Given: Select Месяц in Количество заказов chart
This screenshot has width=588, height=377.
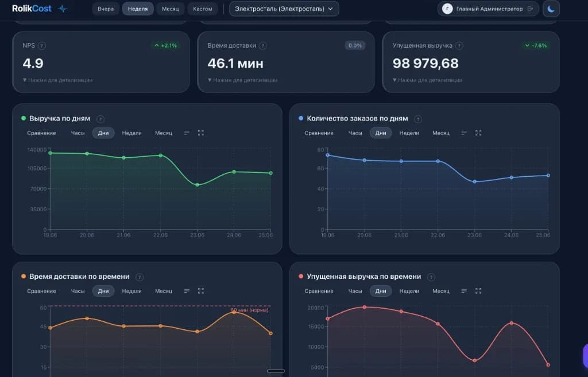Looking at the screenshot, I should 440,133.
